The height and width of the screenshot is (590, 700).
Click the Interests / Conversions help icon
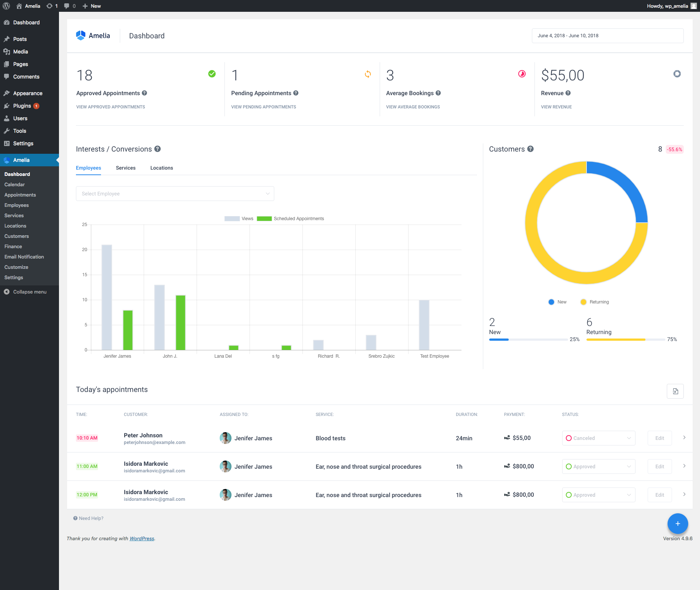pyautogui.click(x=157, y=149)
